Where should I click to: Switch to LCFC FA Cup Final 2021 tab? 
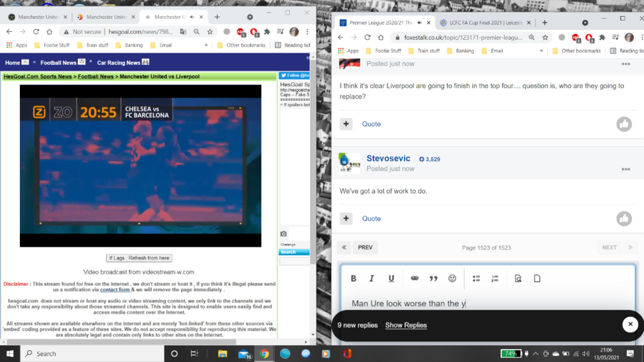pyautogui.click(x=486, y=23)
